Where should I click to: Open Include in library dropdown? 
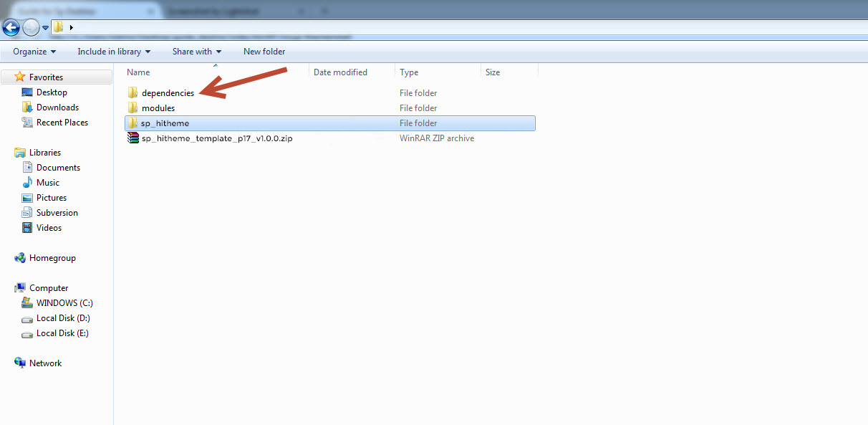(114, 52)
